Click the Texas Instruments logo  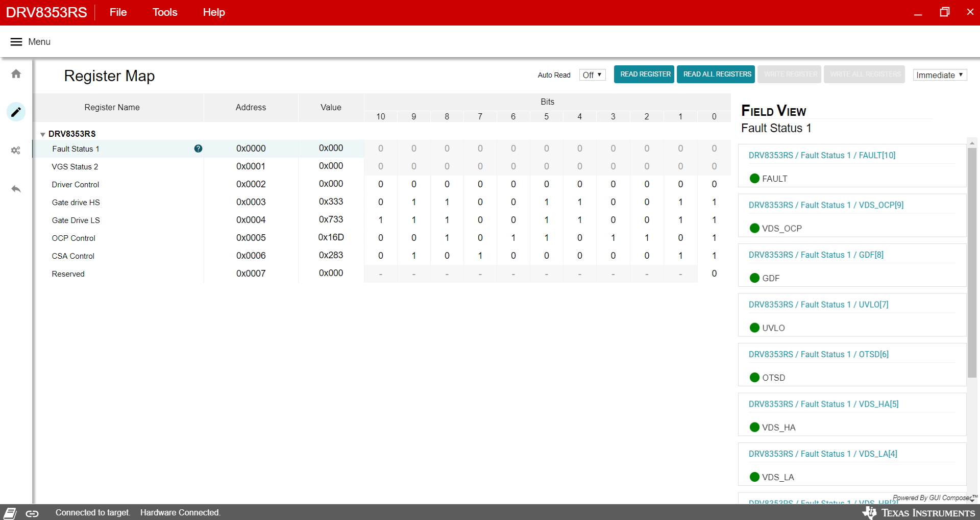click(x=919, y=513)
